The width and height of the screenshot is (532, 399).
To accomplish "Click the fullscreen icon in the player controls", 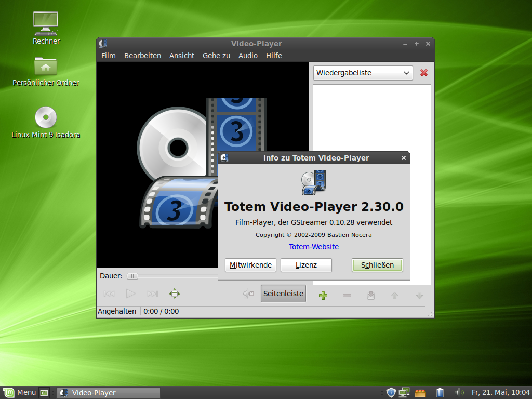I will 175,294.
